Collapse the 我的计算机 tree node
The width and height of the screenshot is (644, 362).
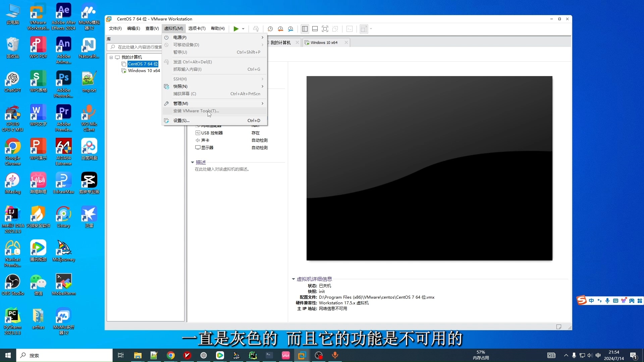click(x=111, y=57)
